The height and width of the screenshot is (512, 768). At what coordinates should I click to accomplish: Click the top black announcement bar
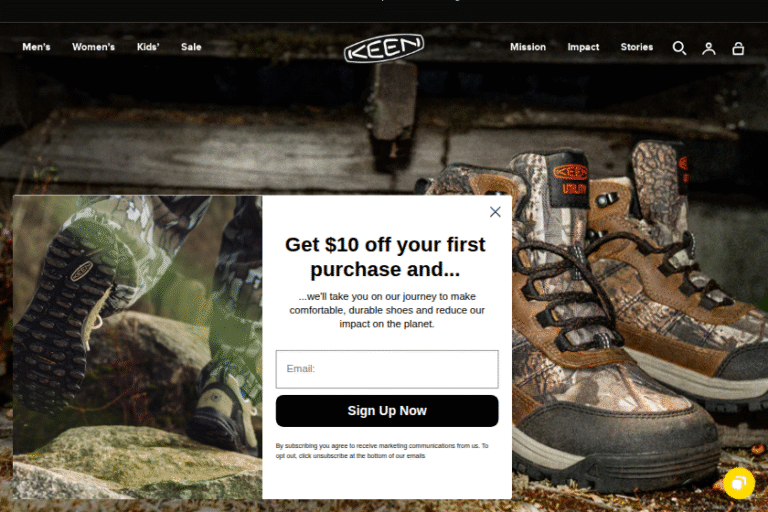[x=384, y=11]
